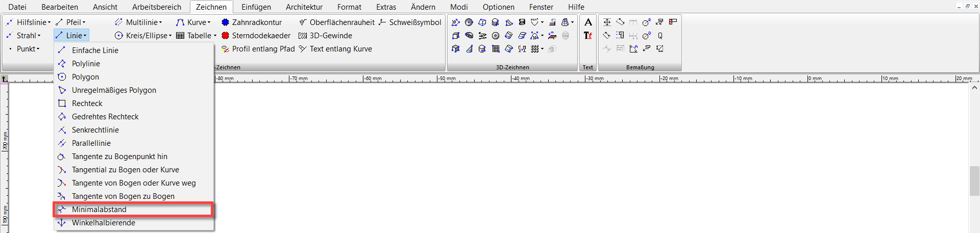Screen dimensions: 980x233
Task: Select Profil entlang Pfad tool
Action: (258, 49)
